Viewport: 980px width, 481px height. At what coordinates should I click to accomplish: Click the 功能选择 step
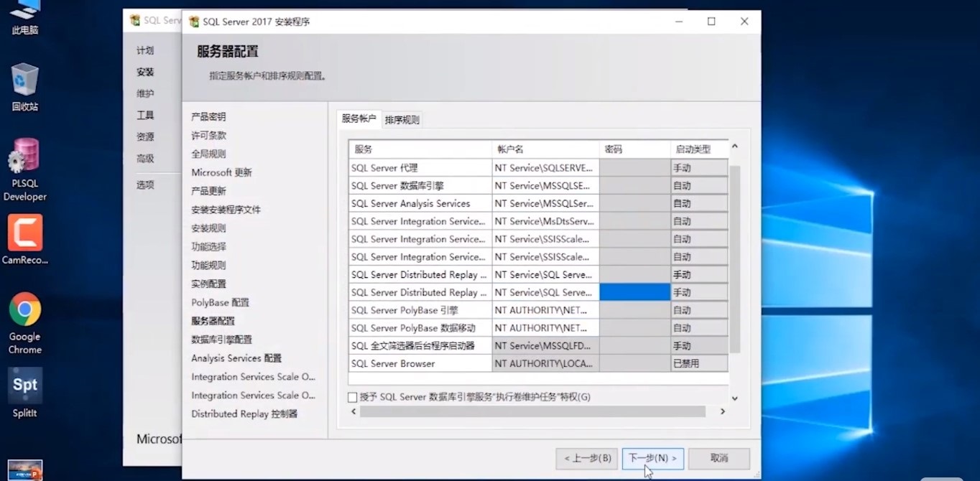(208, 246)
